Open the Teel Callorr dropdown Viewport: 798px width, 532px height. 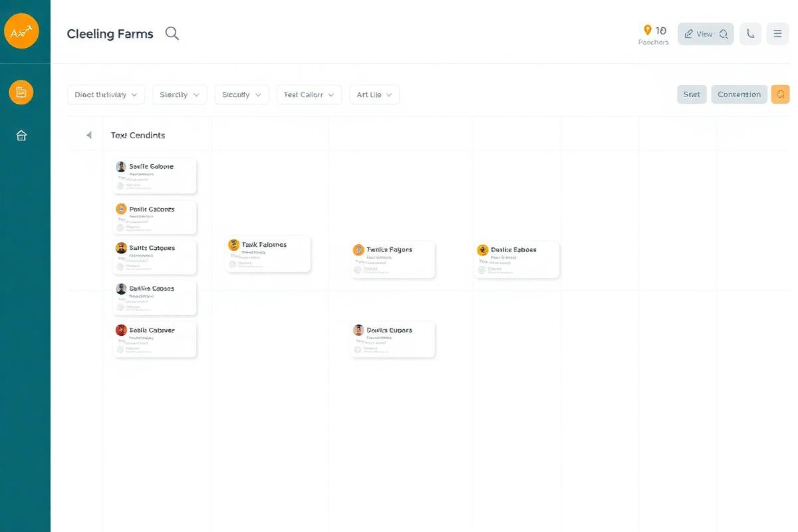309,94
